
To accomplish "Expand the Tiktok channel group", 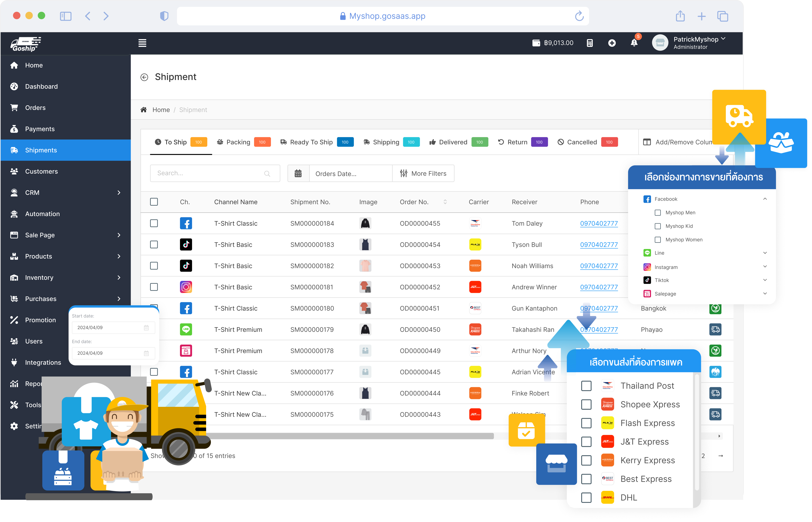I will point(765,280).
